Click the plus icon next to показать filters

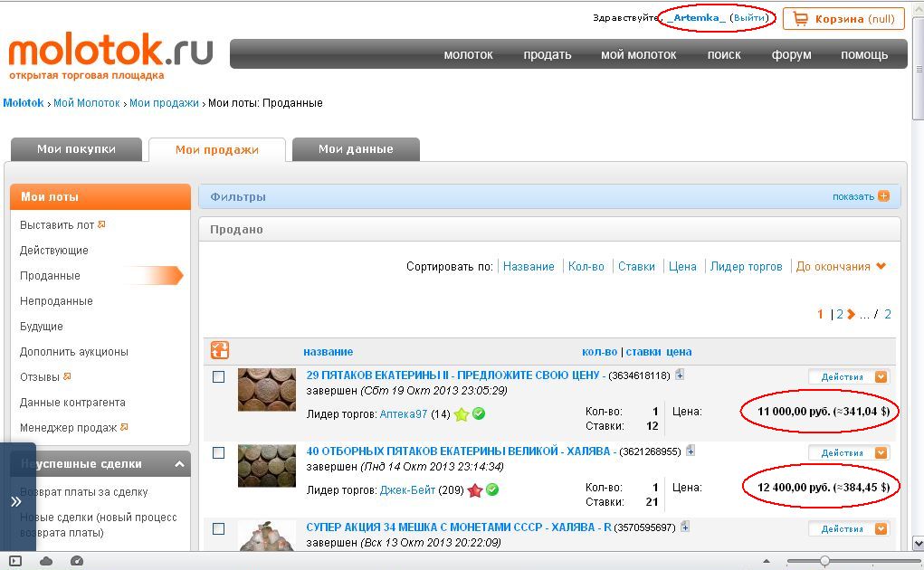click(883, 196)
